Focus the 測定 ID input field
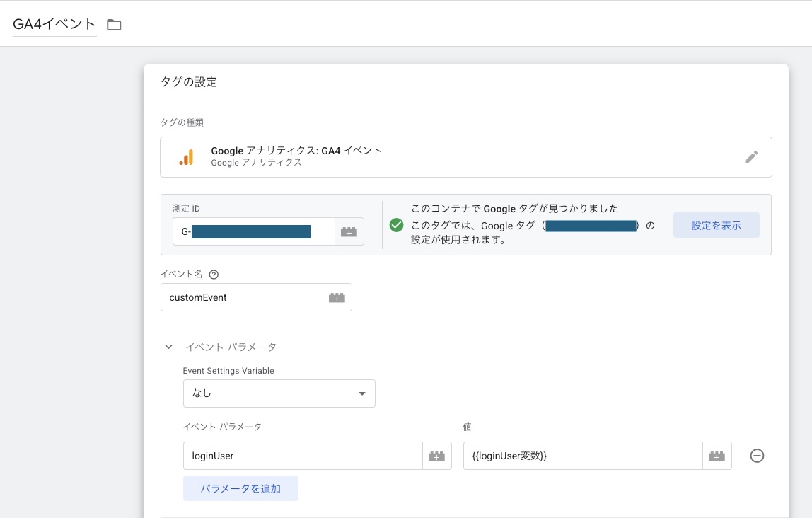Viewport: 812px width, 518px height. pyautogui.click(x=254, y=231)
